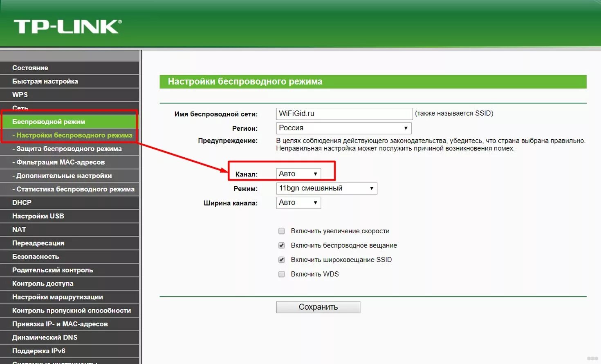This screenshot has height=364, width=601.
Task: Click the Имя беспроводной сети label
Action: coord(216,114)
